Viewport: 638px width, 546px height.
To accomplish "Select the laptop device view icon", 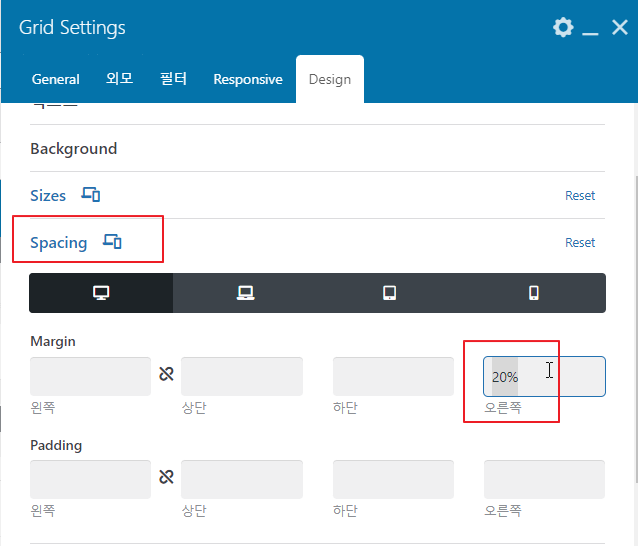I will (x=245, y=293).
